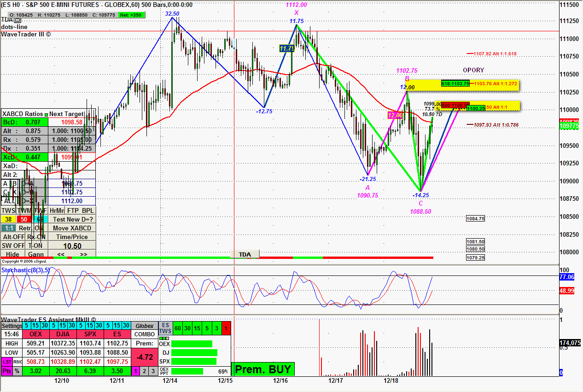The image size is (583, 392).
Task: Step forward with the >> arrow
Action: [x=84, y=254]
